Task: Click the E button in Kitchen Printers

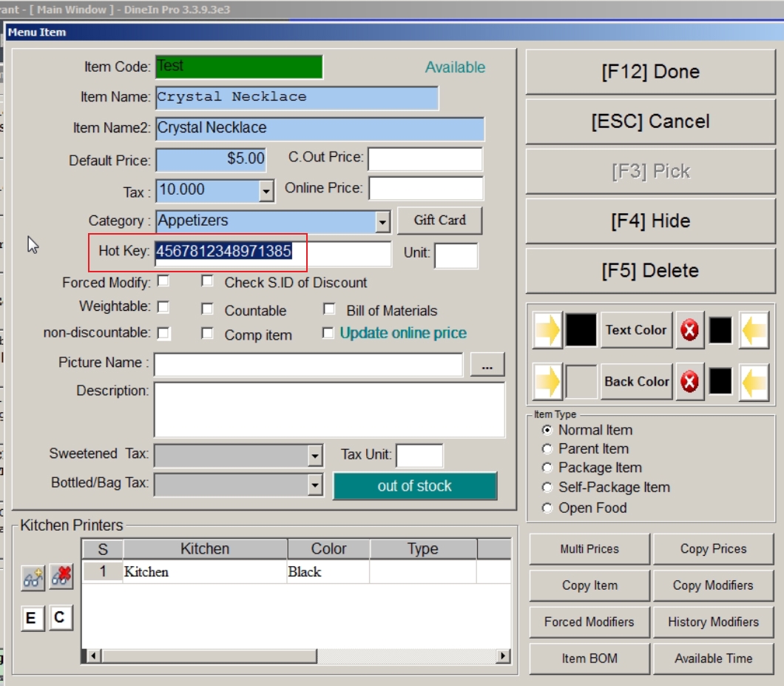Action: 32,618
